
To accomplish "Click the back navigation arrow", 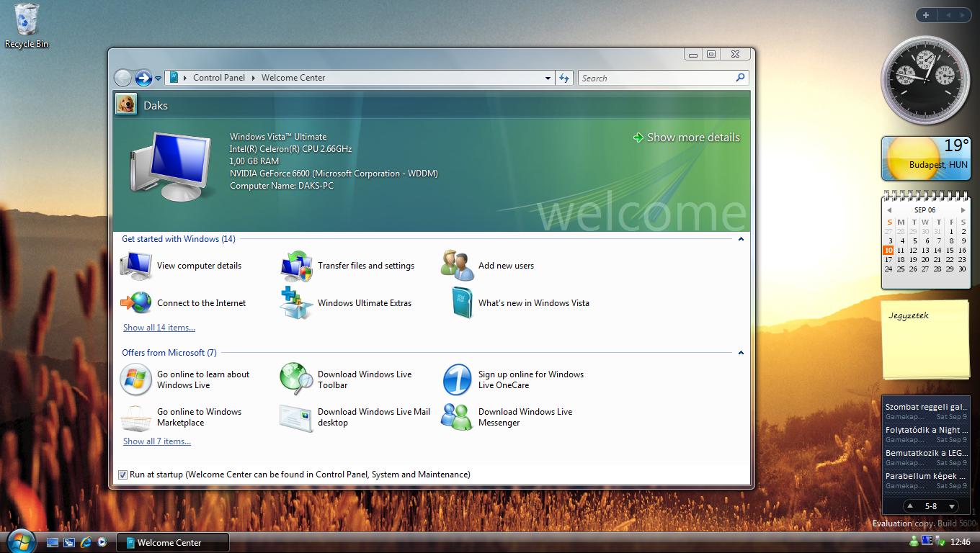I will point(123,78).
